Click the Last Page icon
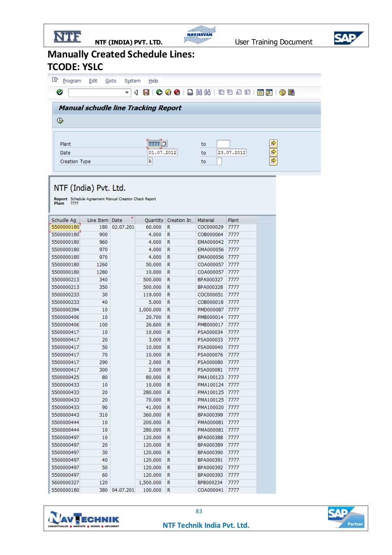This screenshot has width=392, height=555. (x=247, y=92)
